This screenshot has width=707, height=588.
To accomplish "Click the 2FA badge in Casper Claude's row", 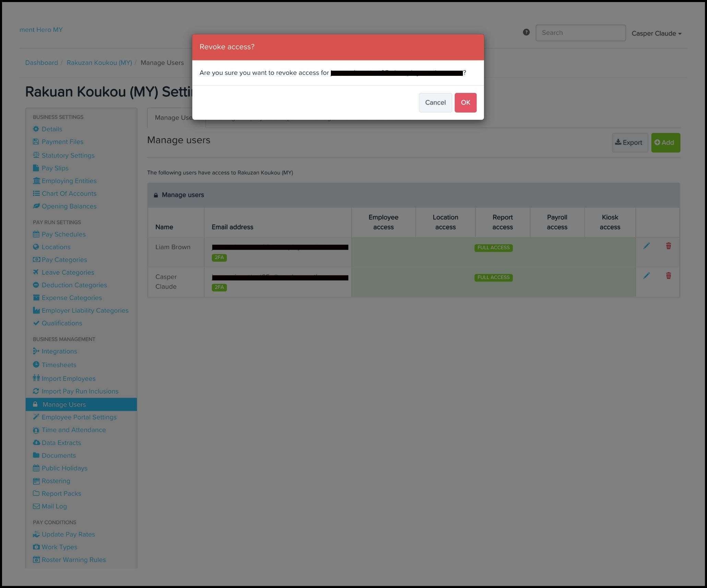I will pos(219,287).
